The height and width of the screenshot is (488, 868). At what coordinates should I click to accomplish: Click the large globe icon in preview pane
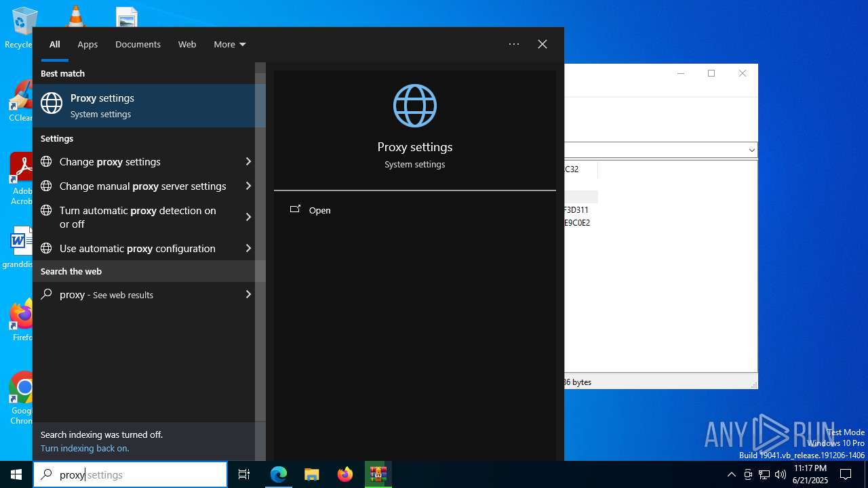click(x=415, y=106)
